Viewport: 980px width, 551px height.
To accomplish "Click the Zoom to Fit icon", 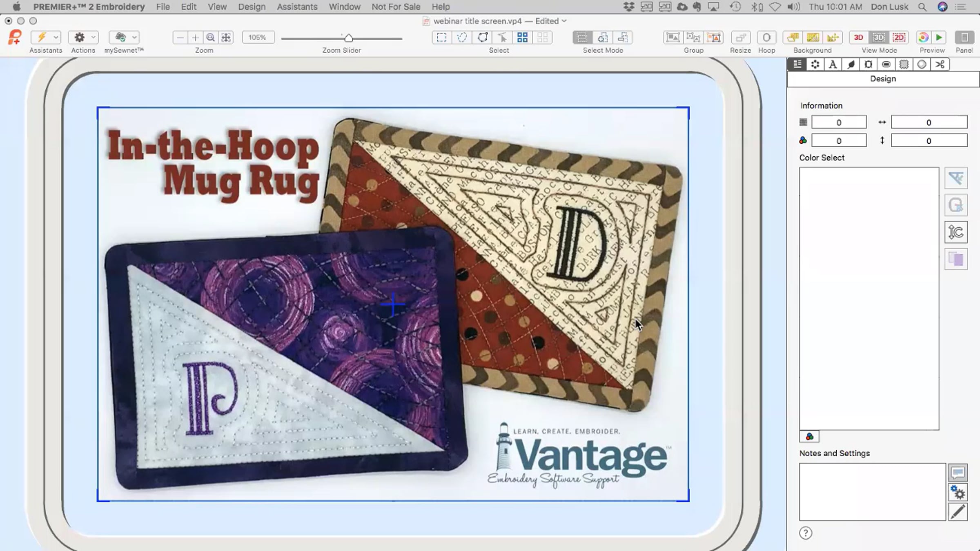I will pos(226,38).
